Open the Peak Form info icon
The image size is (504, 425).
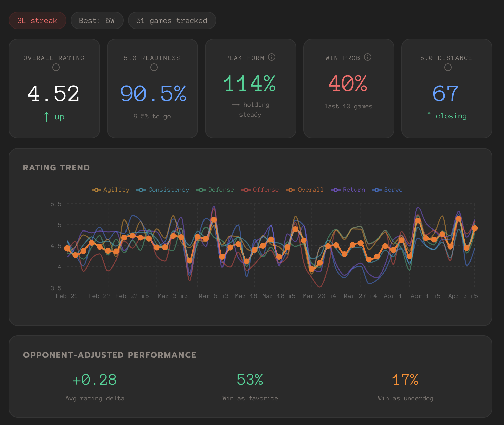click(272, 57)
